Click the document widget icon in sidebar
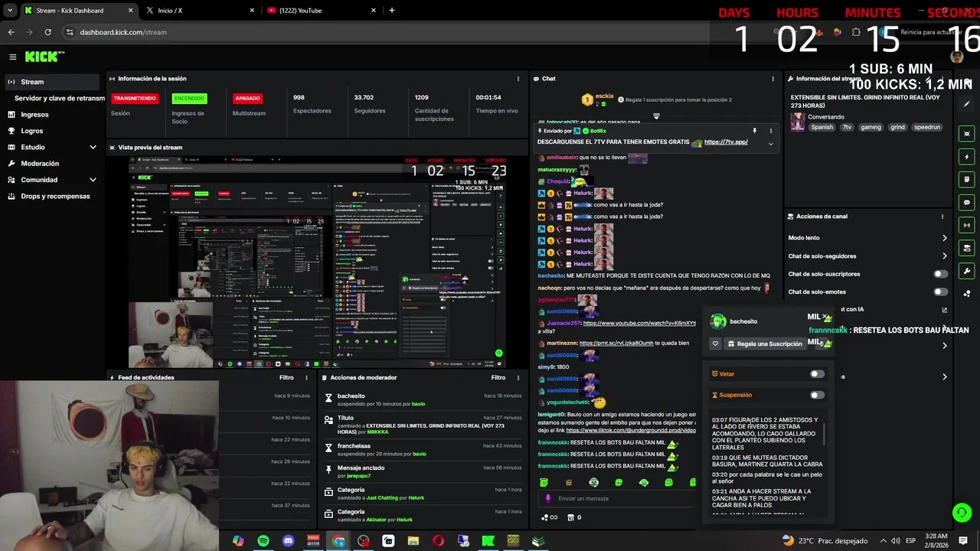Image resolution: width=980 pixels, height=551 pixels. (x=967, y=179)
